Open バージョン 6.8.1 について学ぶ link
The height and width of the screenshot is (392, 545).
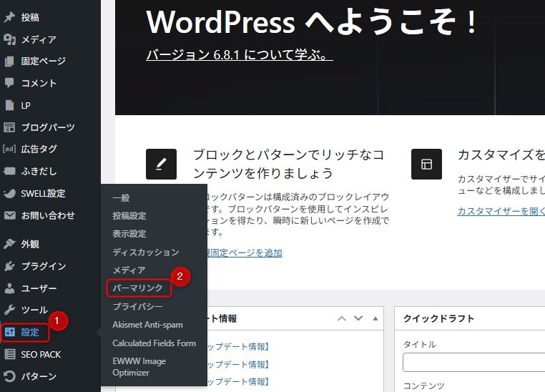point(240,55)
